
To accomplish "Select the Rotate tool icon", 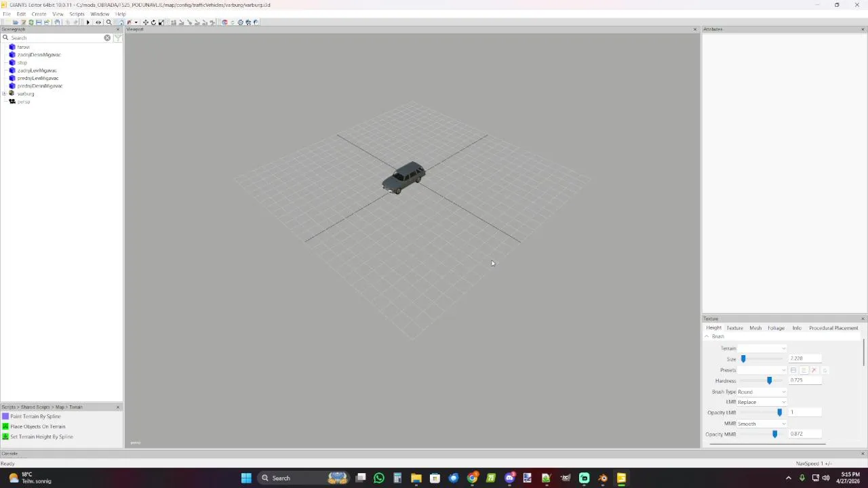I will (153, 22).
